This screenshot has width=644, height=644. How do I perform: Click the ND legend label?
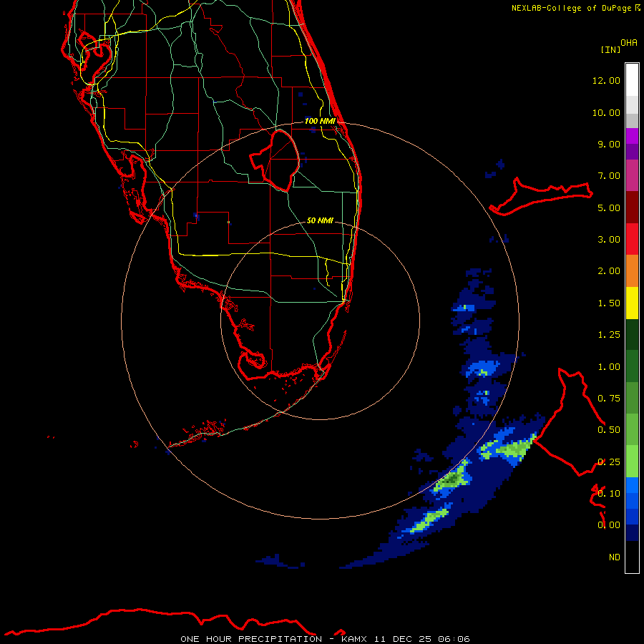[x=615, y=557]
